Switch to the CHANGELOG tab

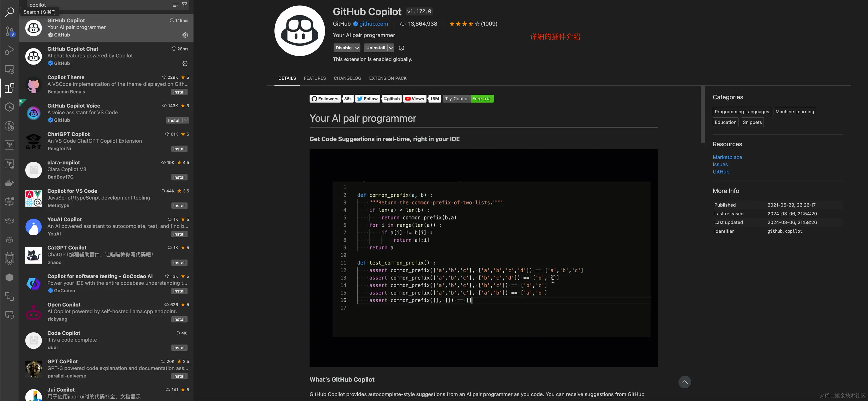click(x=347, y=78)
